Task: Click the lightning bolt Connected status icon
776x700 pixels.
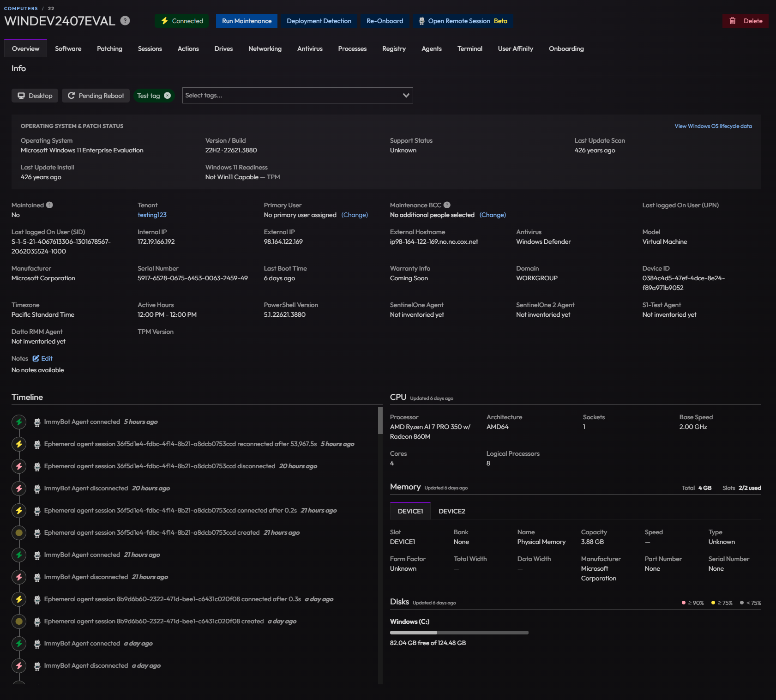Action: click(164, 21)
